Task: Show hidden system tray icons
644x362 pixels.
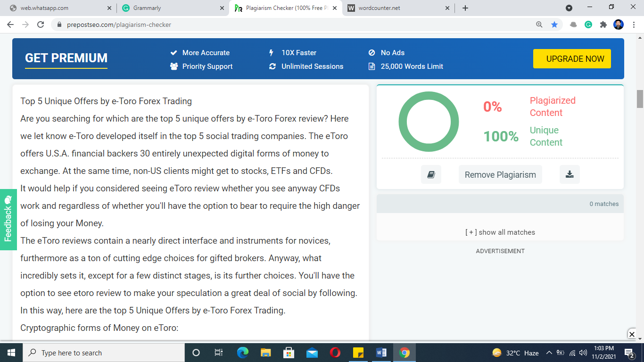Action: [x=549, y=353]
